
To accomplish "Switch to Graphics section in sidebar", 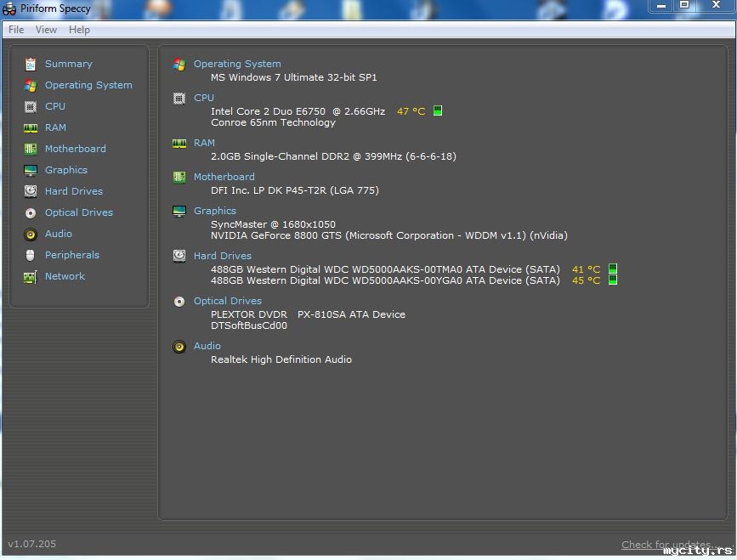I will pos(66,170).
